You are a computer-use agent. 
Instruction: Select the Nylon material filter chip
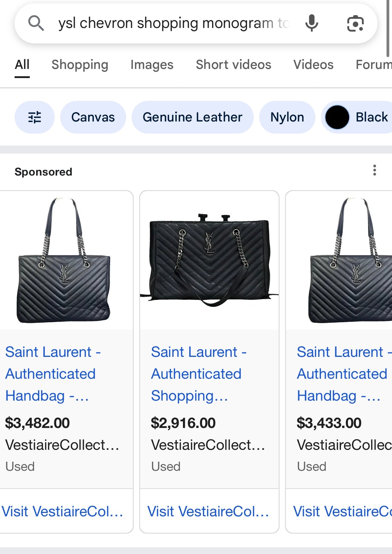tap(287, 117)
